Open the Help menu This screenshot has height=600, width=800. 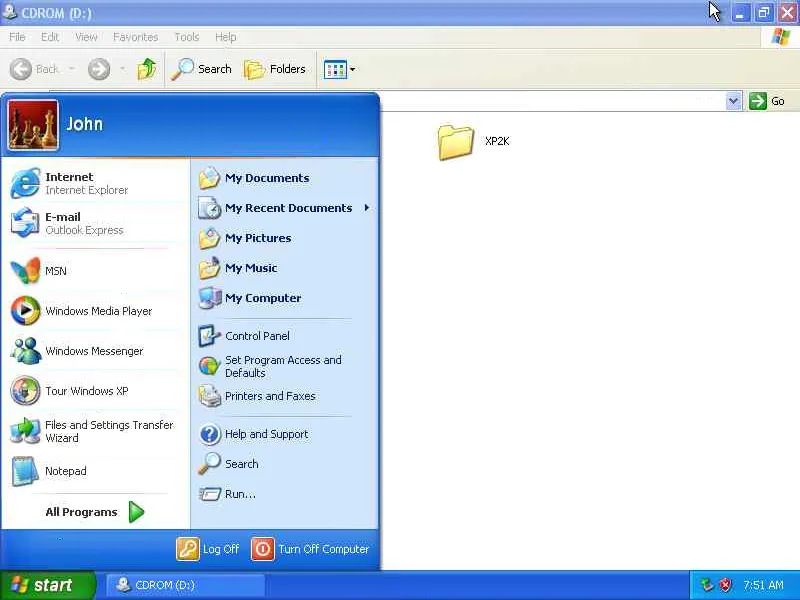point(226,37)
